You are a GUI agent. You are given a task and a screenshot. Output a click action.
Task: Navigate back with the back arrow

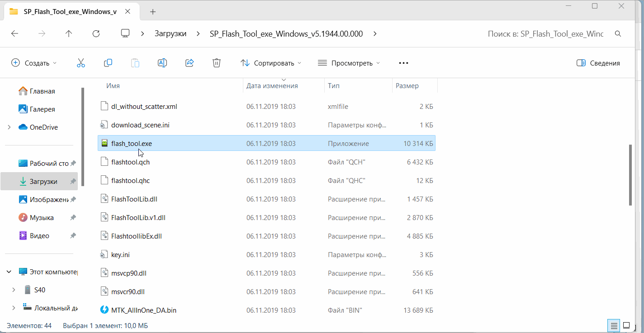[x=14, y=34]
